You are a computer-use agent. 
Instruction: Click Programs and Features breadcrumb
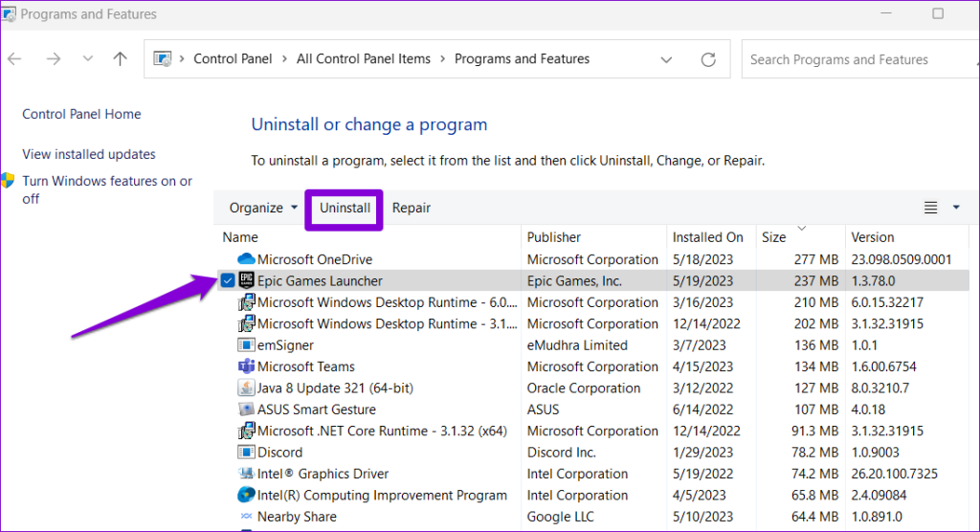pos(522,58)
